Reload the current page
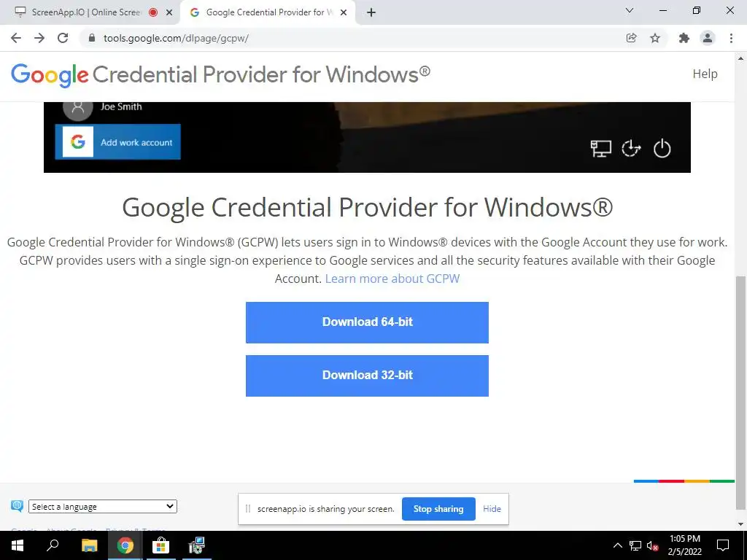Image resolution: width=747 pixels, height=560 pixels. [x=63, y=38]
